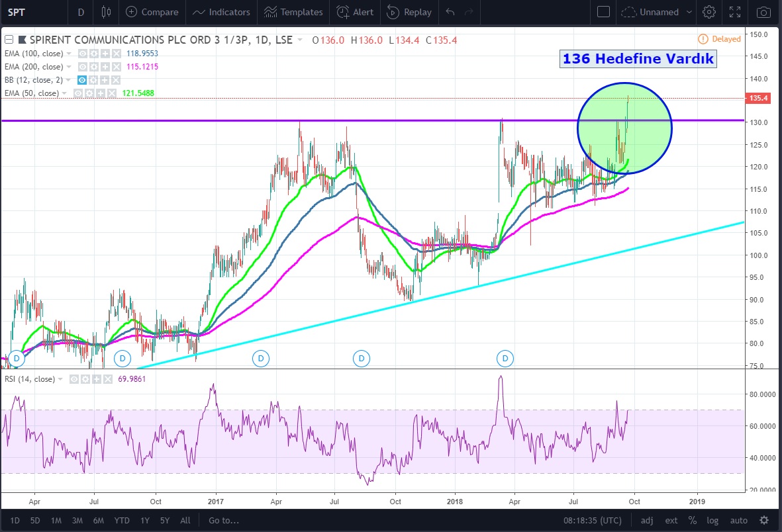The image size is (782, 532).
Task: Click the Go to... date button
Action: coord(223,520)
